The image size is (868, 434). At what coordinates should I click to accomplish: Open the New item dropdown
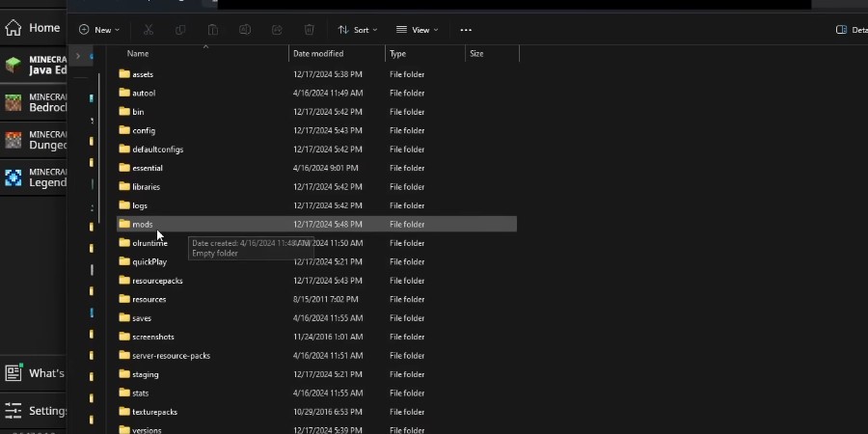pyautogui.click(x=99, y=30)
